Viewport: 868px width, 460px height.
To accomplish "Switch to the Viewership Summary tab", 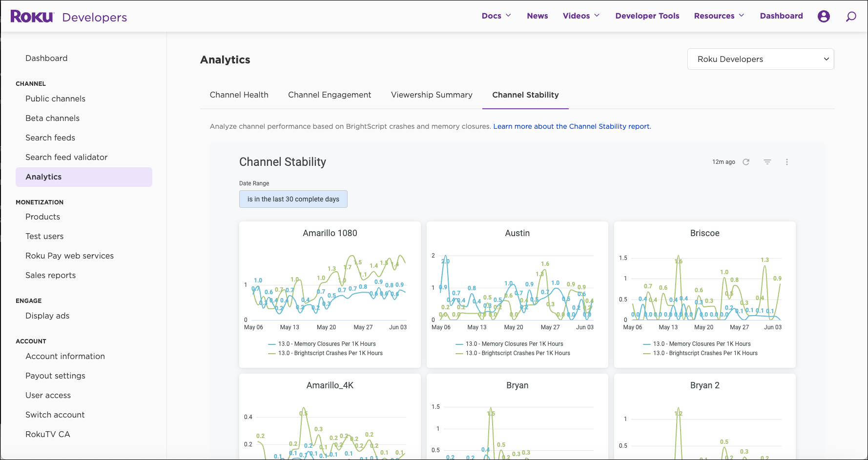I will (432, 95).
